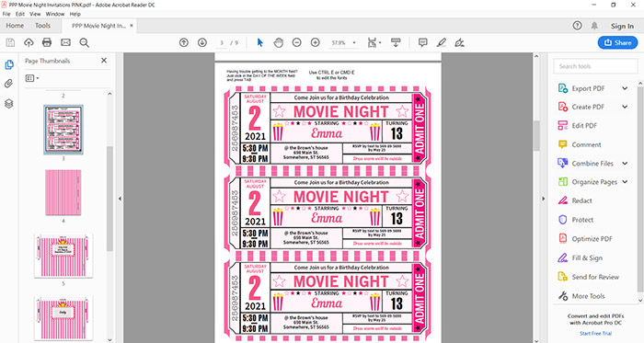Click the page number input field

click(222, 42)
